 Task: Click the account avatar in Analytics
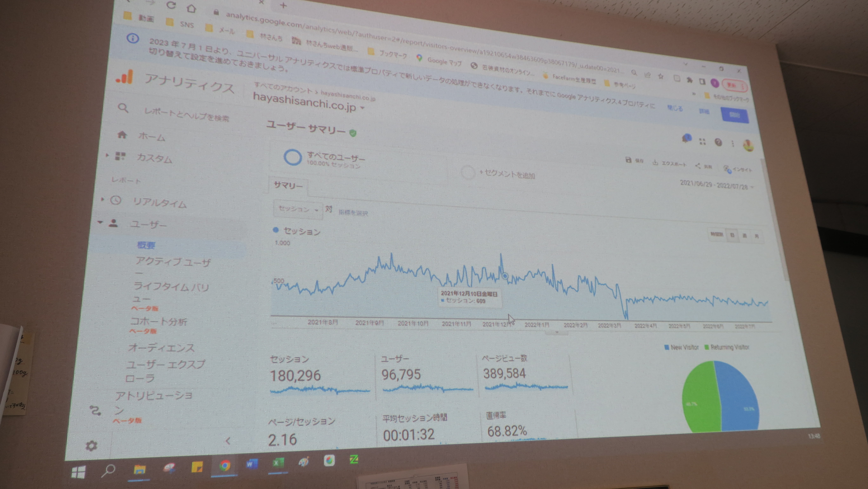(748, 146)
